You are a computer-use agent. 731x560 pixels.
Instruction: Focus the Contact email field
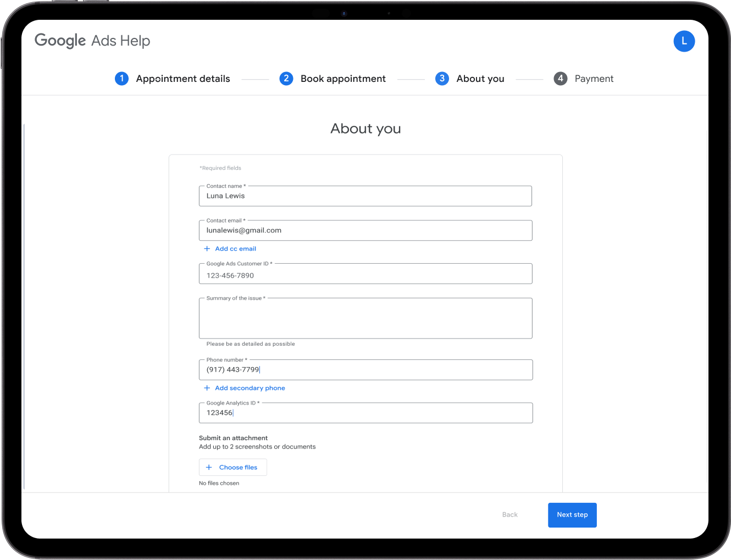pos(365,230)
